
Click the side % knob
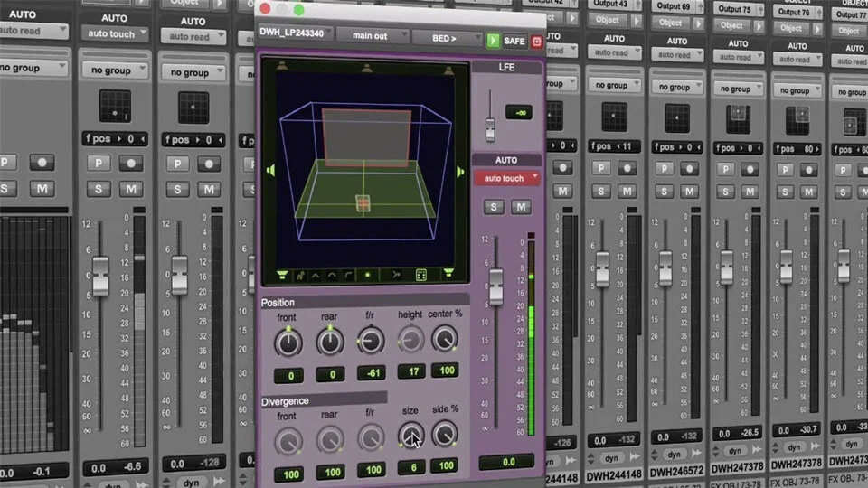coord(445,435)
